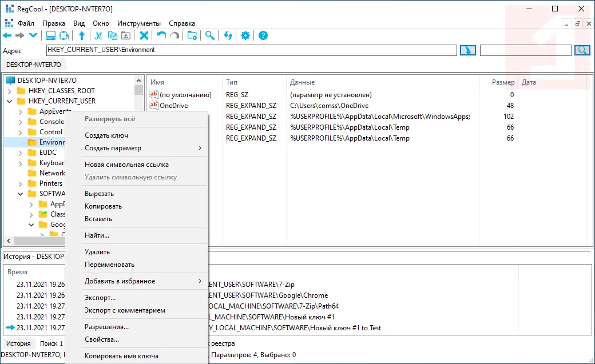Click the Back arrow in the toolbar

click(x=7, y=36)
